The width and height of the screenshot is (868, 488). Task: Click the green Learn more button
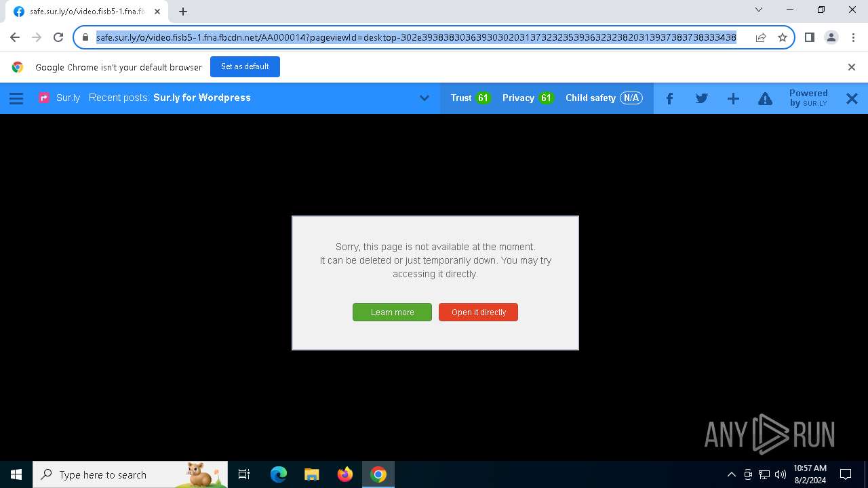[x=392, y=312]
